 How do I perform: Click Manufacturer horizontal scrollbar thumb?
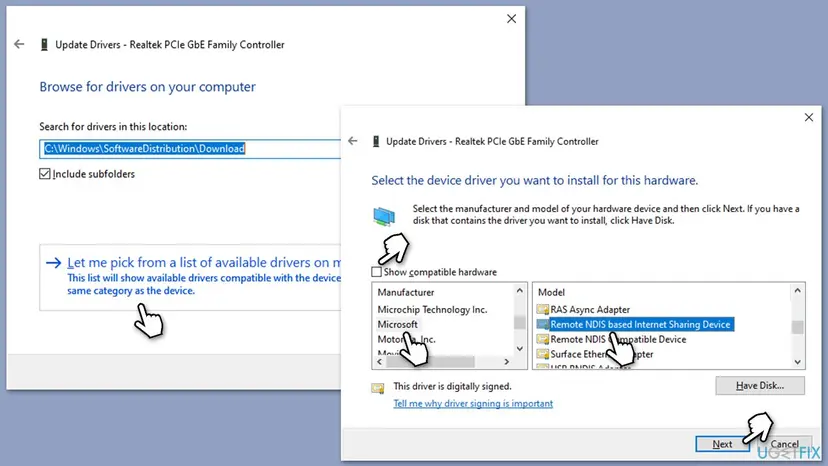coord(430,362)
